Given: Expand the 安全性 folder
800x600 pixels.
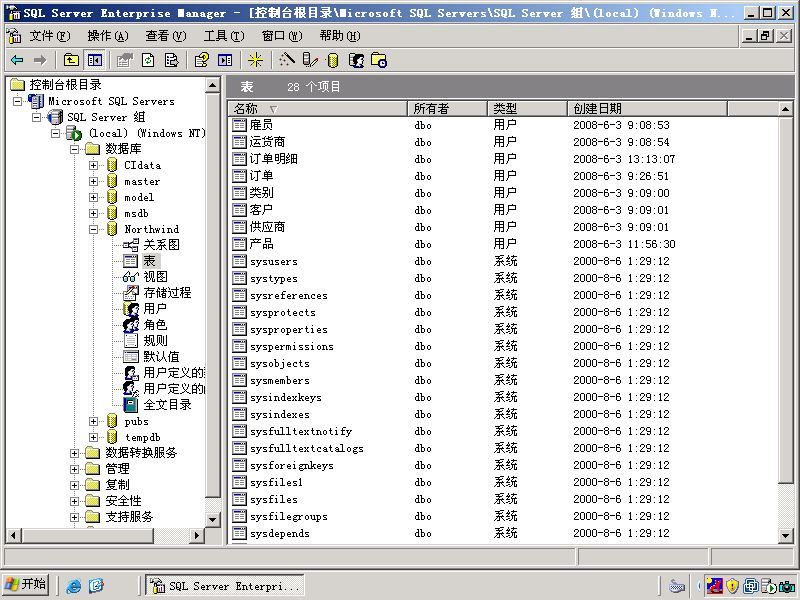Looking at the screenshot, I should click(x=74, y=501).
